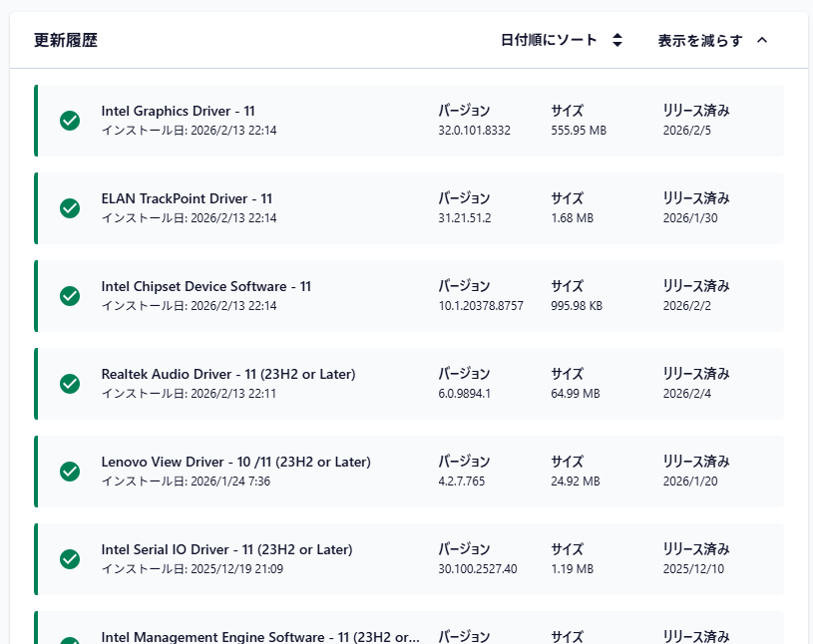
Task: Collapse the list with 表示を減らす
Action: point(700,41)
